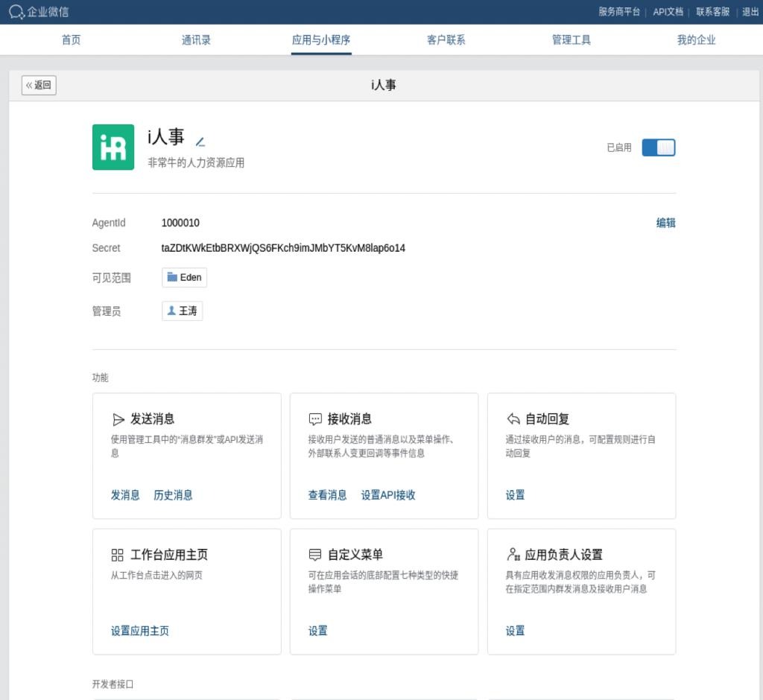Click the 王涛 user icon
The image size is (763, 700).
[x=171, y=311]
